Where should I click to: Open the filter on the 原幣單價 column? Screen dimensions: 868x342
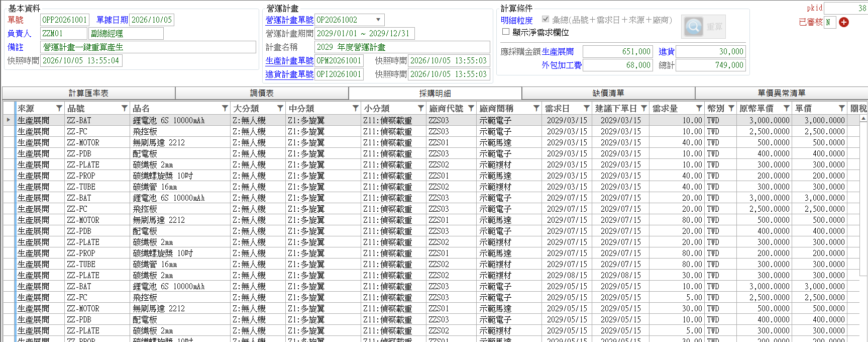tap(786, 108)
